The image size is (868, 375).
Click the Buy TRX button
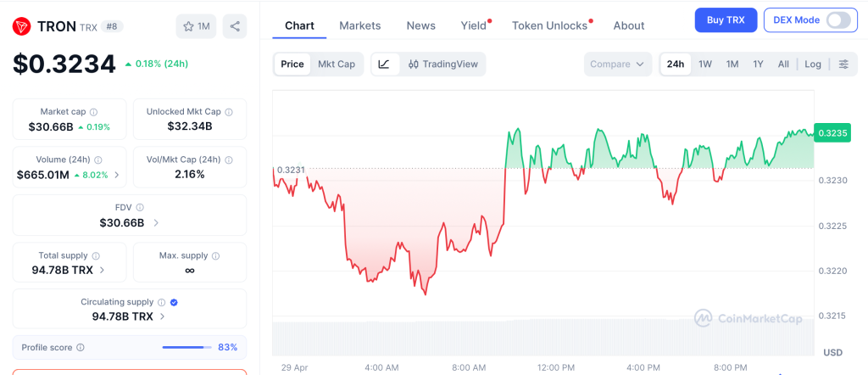tap(726, 20)
